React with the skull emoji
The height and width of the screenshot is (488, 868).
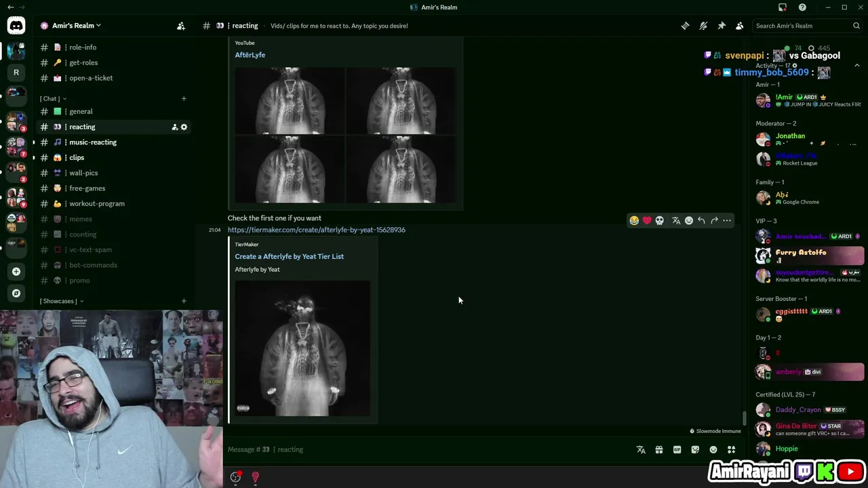pos(660,220)
